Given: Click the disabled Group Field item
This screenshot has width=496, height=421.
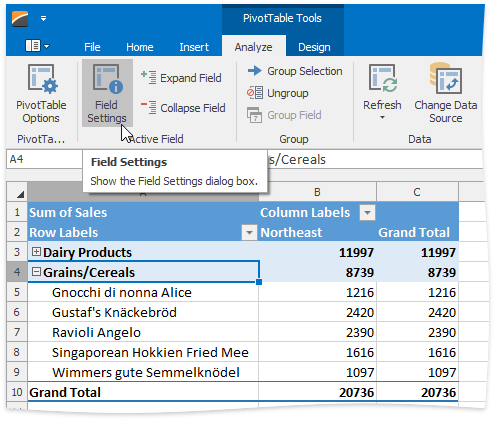Looking at the screenshot, I should [284, 115].
